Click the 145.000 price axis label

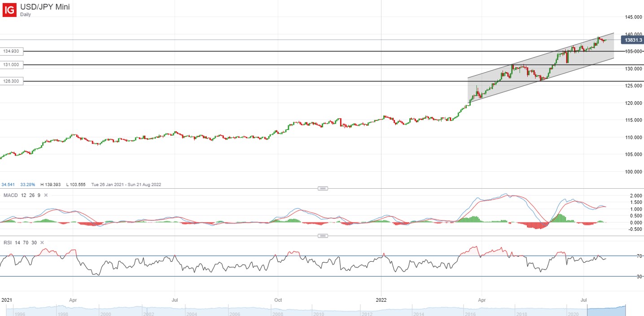tap(633, 17)
